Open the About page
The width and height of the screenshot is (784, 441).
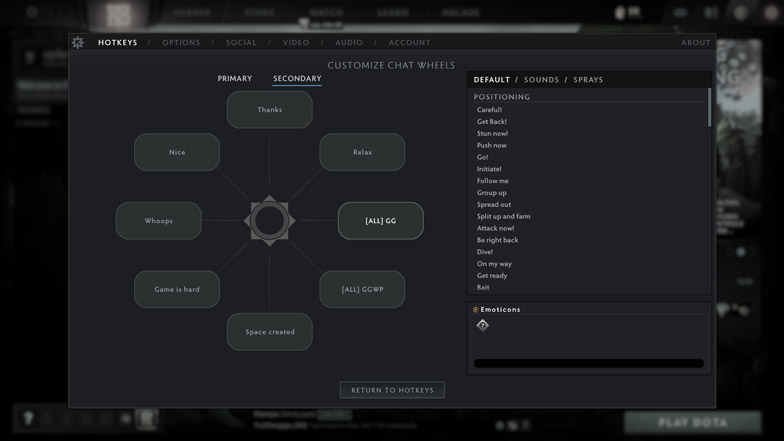pos(696,42)
